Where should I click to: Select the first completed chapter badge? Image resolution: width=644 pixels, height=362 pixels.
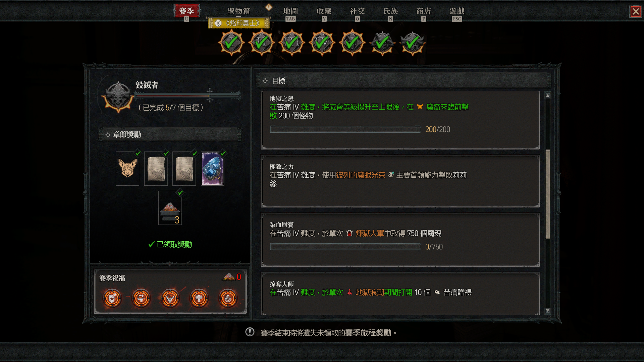pos(231,43)
